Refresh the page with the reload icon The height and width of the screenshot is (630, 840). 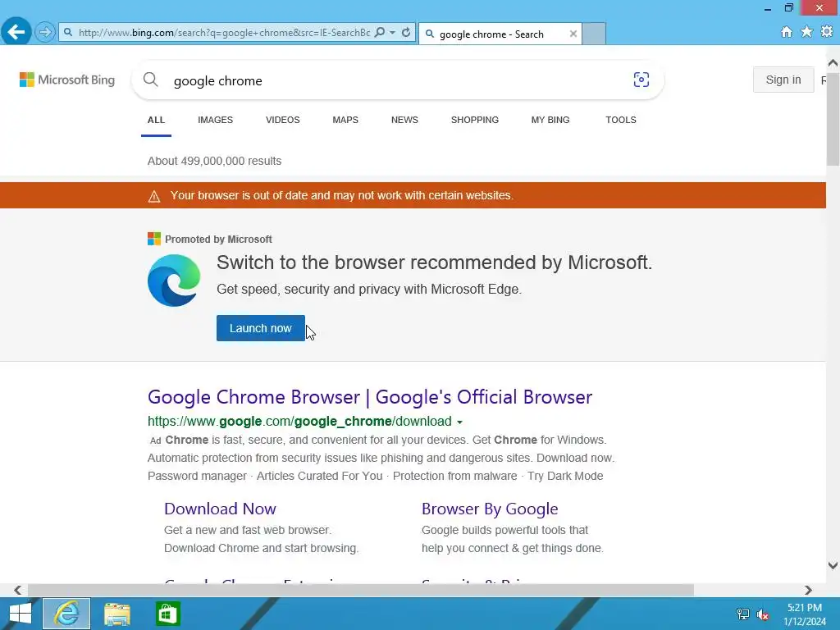[x=406, y=33]
